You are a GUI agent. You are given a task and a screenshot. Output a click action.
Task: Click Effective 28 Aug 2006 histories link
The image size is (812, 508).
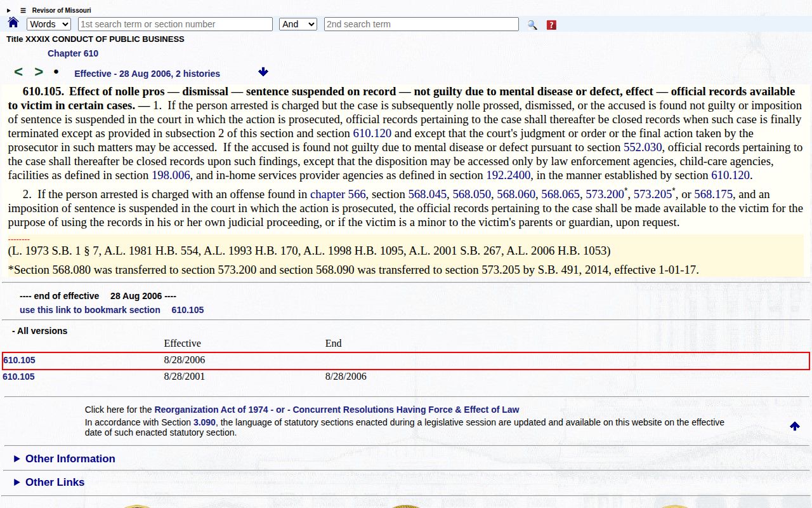pyautogui.click(x=147, y=74)
